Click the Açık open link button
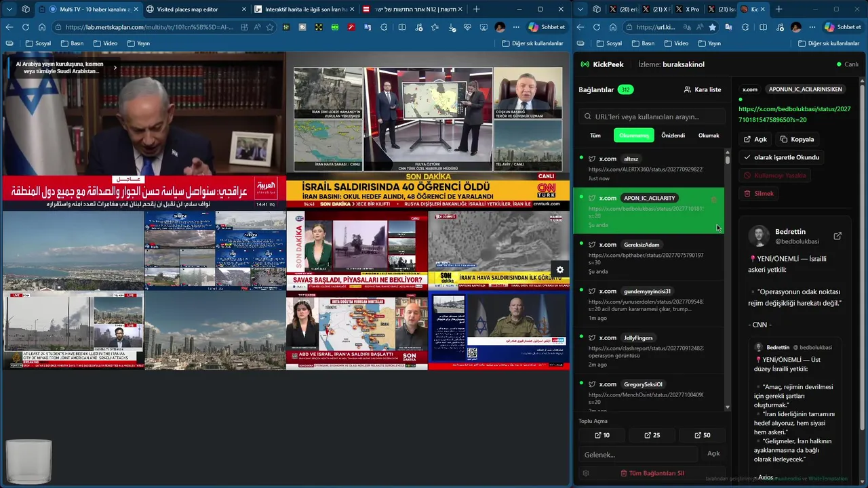The width and height of the screenshot is (868, 488). coord(755,139)
